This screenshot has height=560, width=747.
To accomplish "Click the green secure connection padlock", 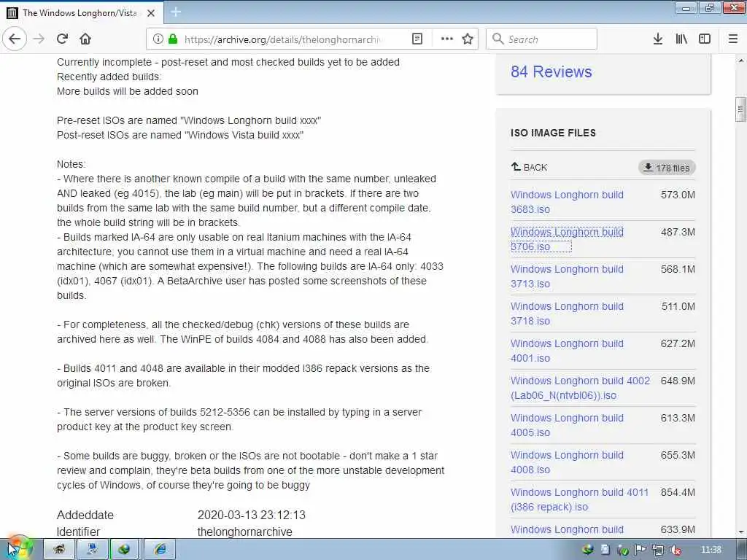I will coord(173,39).
